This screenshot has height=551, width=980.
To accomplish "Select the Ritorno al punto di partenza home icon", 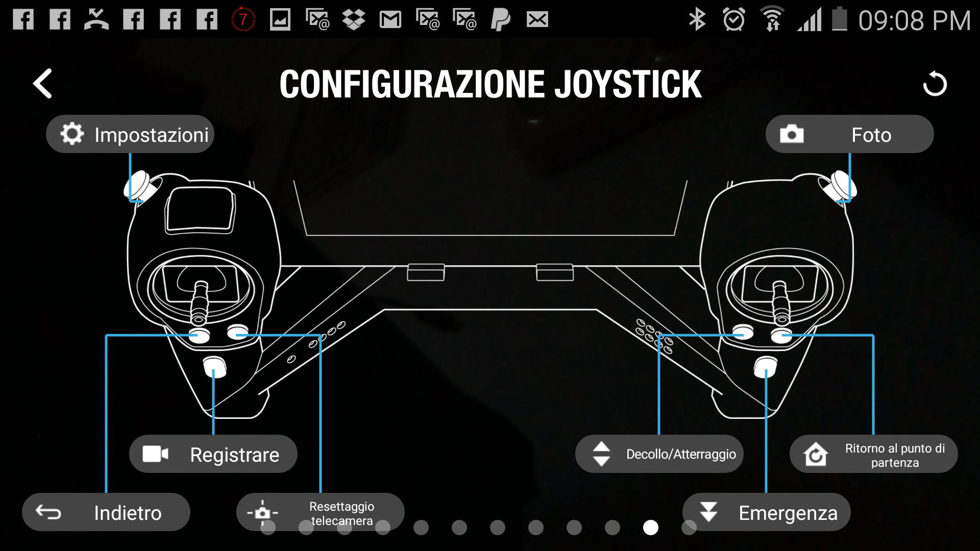I will [x=817, y=454].
